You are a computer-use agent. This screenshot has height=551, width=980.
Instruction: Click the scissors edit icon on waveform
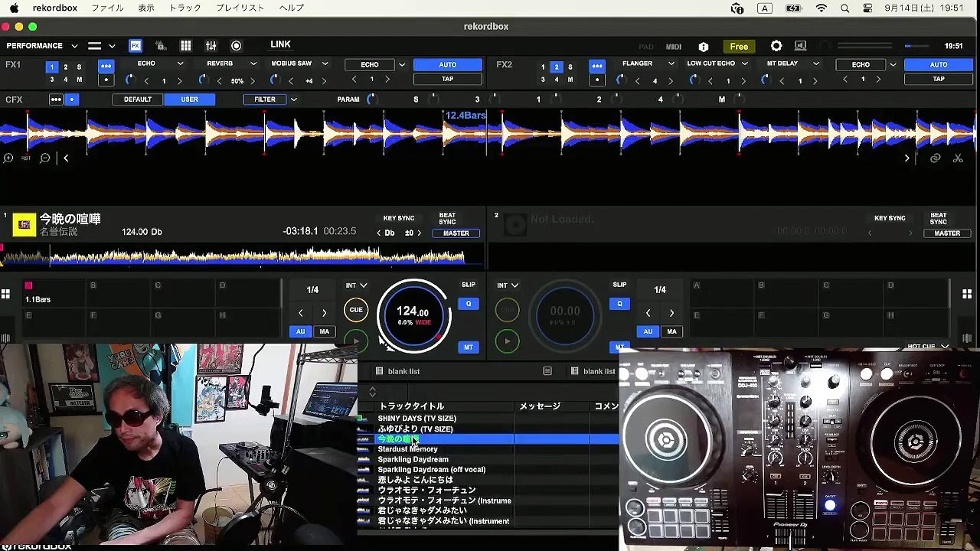click(958, 158)
